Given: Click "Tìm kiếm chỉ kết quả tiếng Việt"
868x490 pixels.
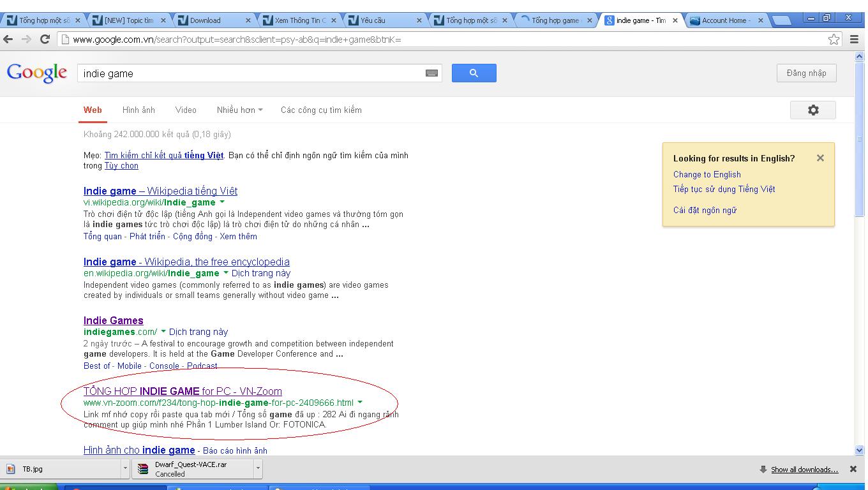Looking at the screenshot, I should (x=164, y=155).
